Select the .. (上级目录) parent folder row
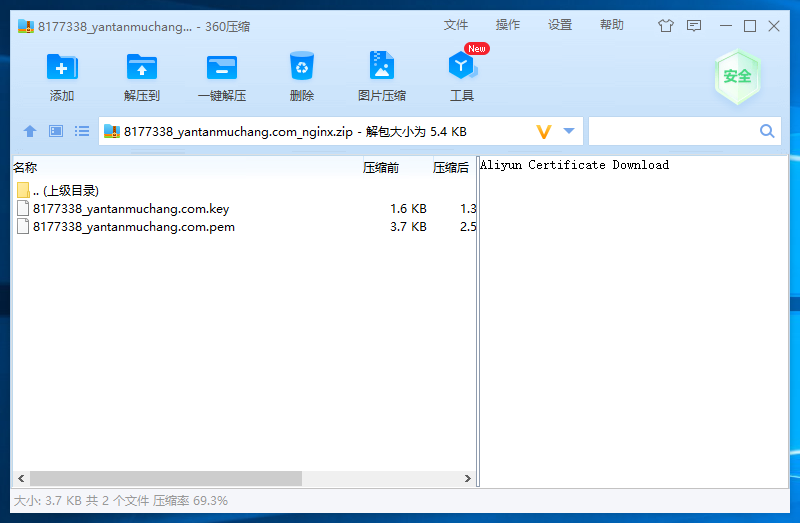800x523 pixels. (244, 190)
